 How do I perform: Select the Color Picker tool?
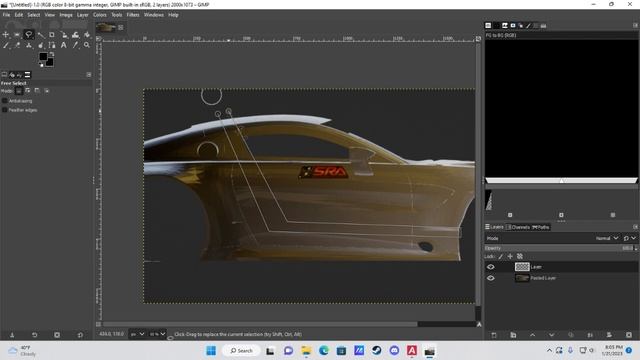76,45
